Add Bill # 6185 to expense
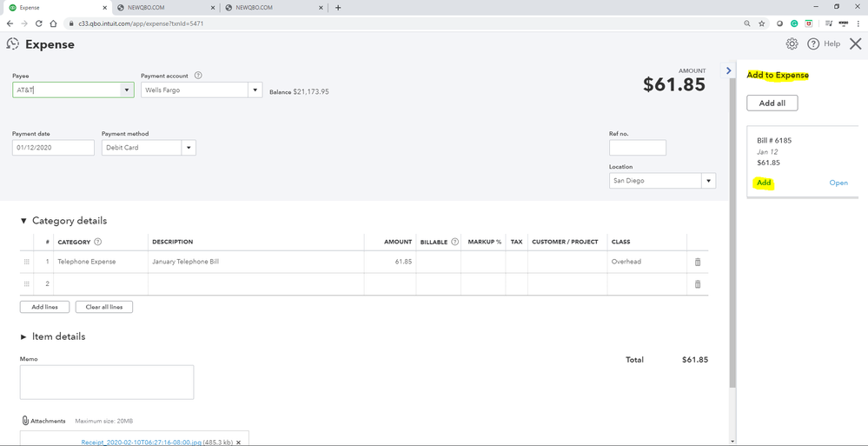This screenshot has width=868, height=446. pos(764,183)
